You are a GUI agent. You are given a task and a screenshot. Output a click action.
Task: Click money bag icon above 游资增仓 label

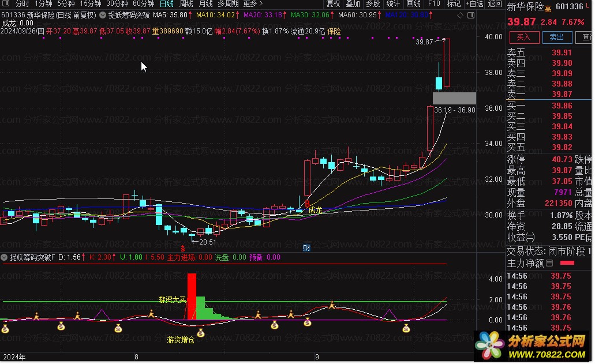[x=201, y=333]
